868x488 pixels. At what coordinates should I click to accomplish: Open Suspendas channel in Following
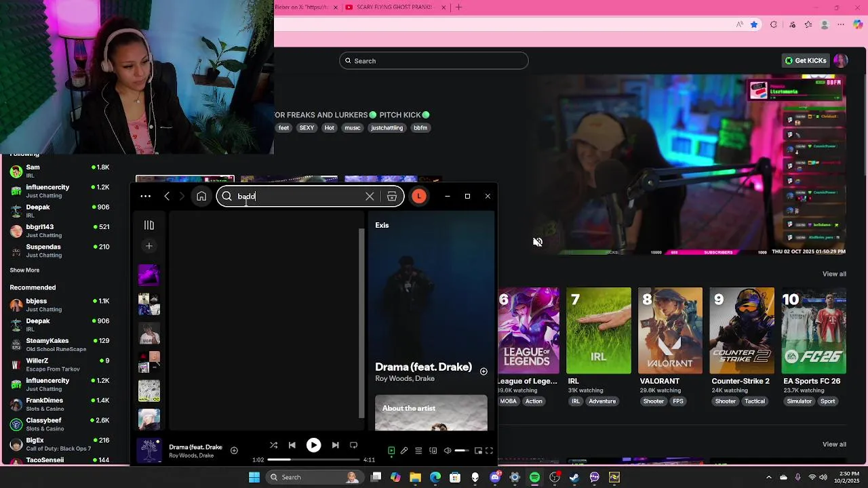[60, 251]
